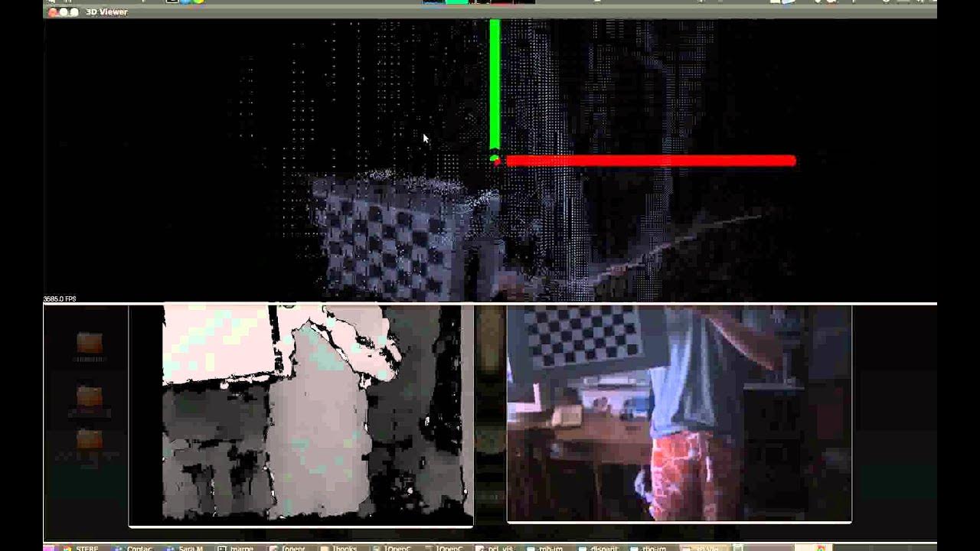
Task: Switch to pcl_vis taskbar item
Action: [495, 547]
